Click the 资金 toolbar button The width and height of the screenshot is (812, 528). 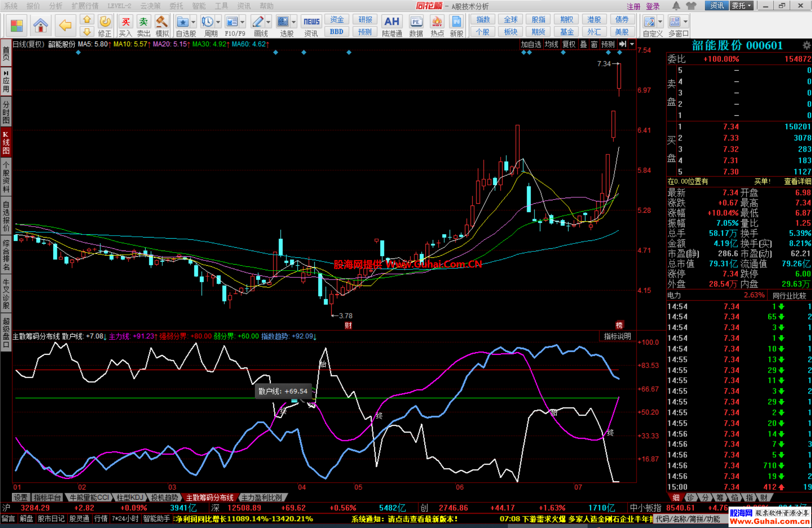[x=337, y=20]
